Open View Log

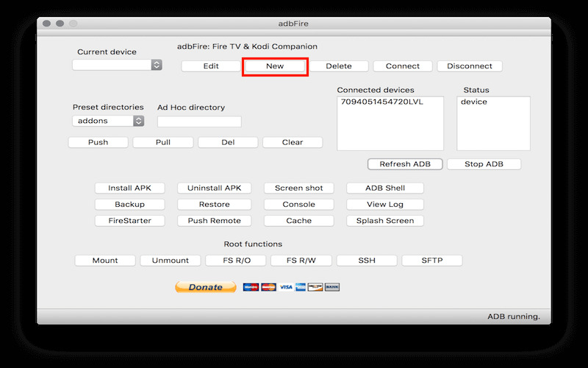[385, 205]
